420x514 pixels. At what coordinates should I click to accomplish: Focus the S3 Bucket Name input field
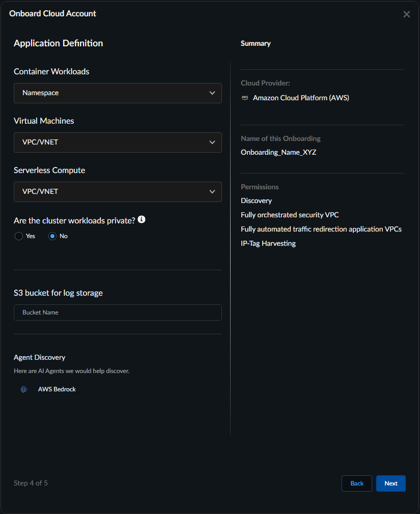[118, 312]
